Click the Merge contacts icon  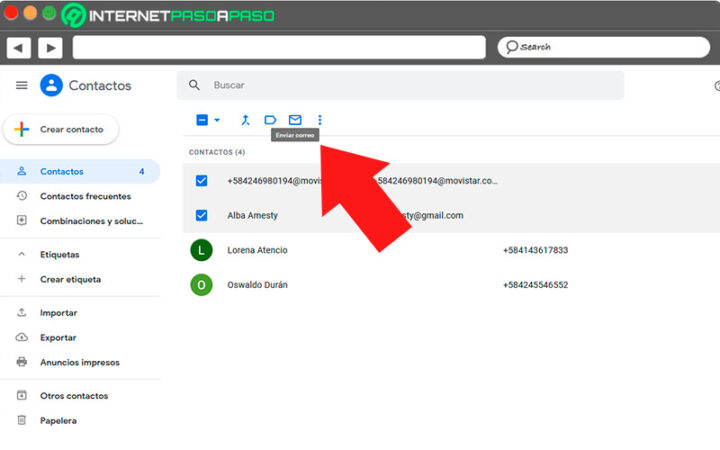[x=245, y=120]
